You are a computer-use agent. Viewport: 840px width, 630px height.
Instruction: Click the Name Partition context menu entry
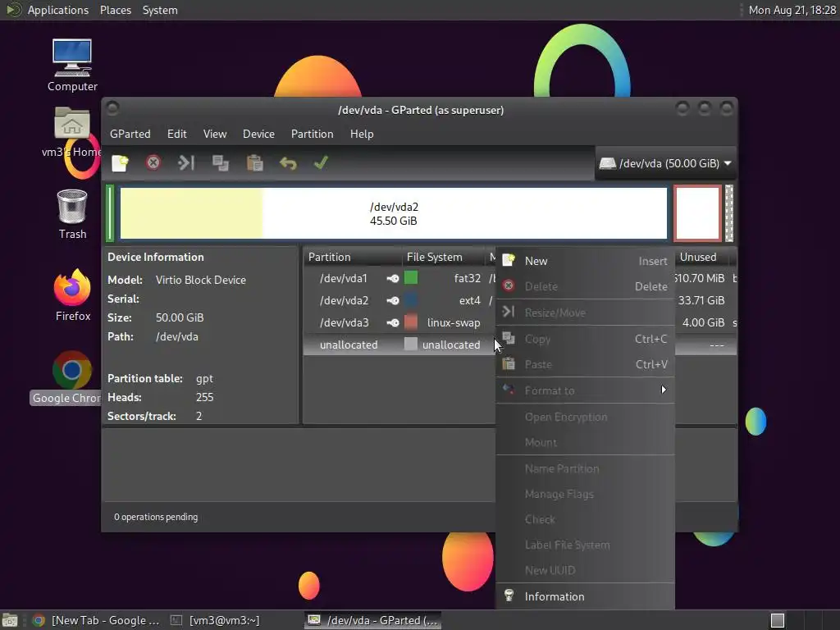[x=585, y=468]
